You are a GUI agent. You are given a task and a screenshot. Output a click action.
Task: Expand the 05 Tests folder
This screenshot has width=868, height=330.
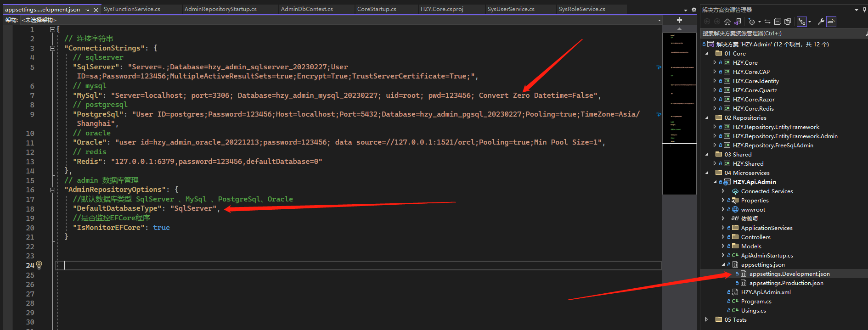[707, 319]
